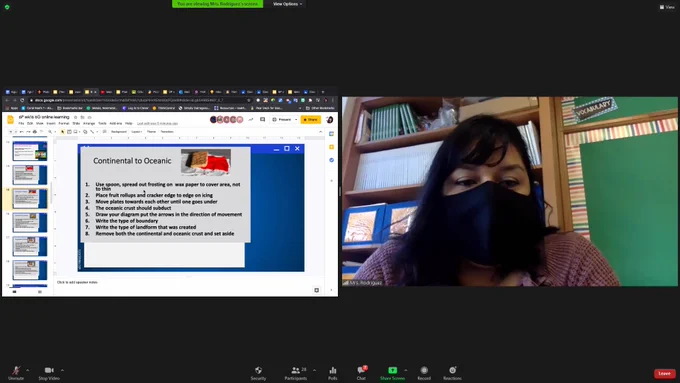The image size is (680, 383).
Task: Open zoom tool in Slides toolbar
Action: click(x=50, y=131)
